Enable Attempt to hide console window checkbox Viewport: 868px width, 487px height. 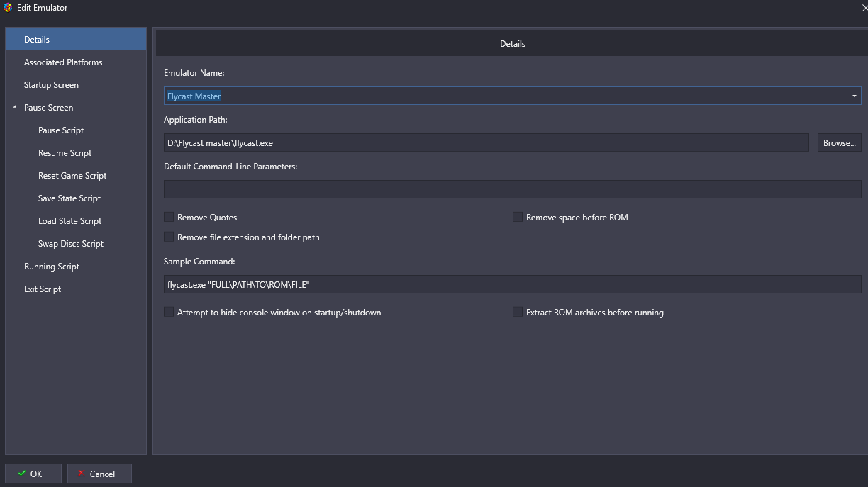click(x=169, y=312)
